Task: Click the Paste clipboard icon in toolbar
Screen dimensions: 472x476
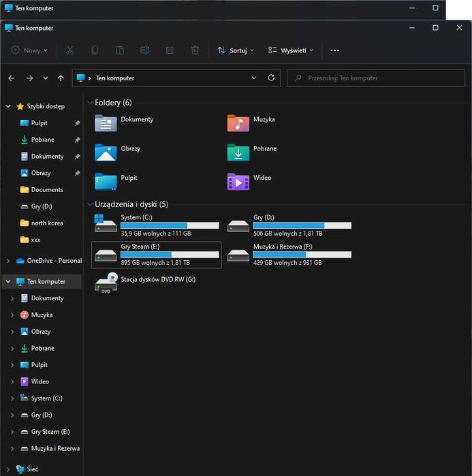Action: [x=120, y=50]
